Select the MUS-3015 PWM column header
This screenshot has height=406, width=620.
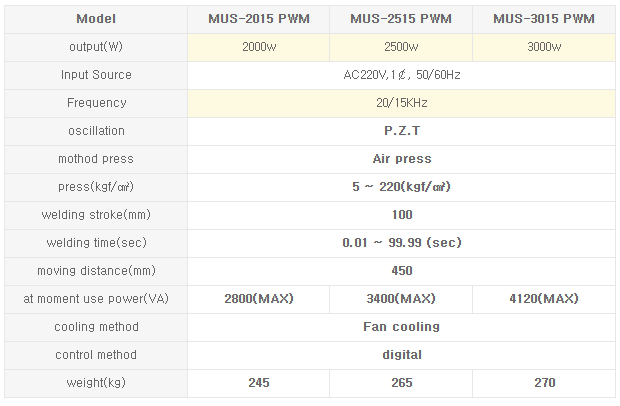pyautogui.click(x=544, y=19)
